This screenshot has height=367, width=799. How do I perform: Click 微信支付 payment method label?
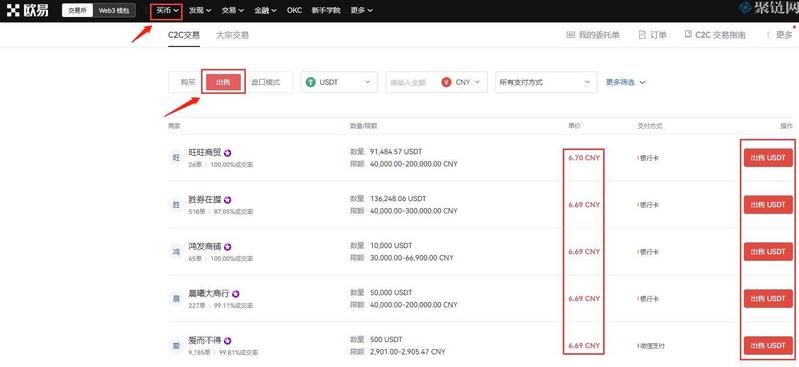coord(651,346)
